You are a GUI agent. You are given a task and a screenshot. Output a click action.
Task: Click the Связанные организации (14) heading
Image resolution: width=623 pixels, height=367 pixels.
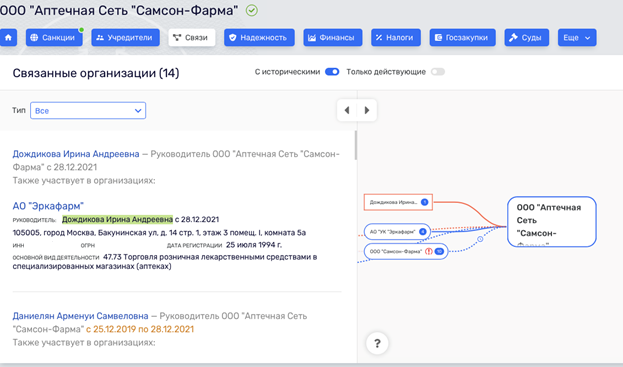coord(96,73)
